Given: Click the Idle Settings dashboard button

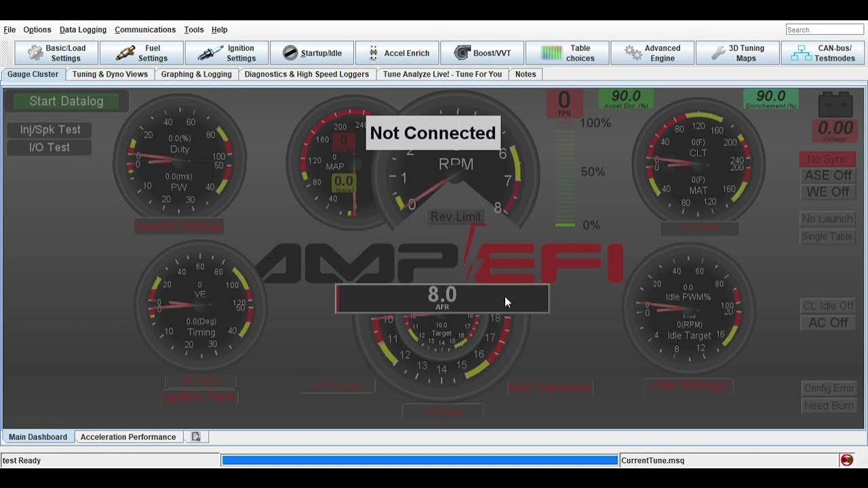Looking at the screenshot, I should [688, 385].
